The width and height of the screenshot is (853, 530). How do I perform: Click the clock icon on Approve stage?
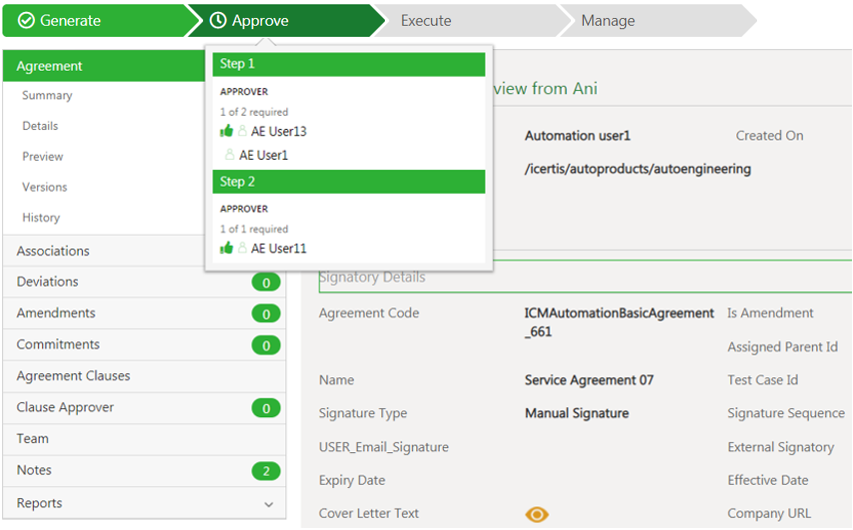218,20
